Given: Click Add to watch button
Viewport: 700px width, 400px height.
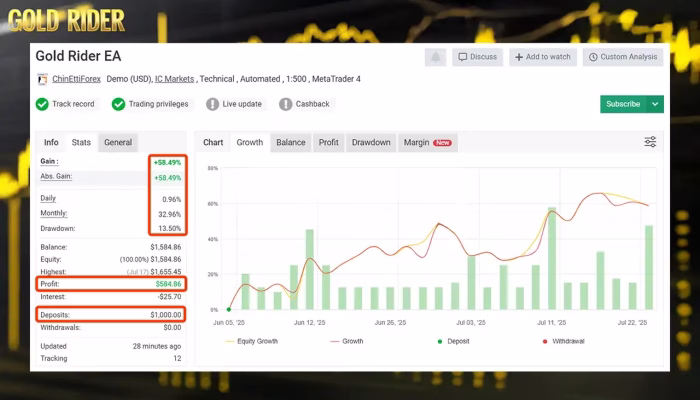Looking at the screenshot, I should pyautogui.click(x=543, y=57).
